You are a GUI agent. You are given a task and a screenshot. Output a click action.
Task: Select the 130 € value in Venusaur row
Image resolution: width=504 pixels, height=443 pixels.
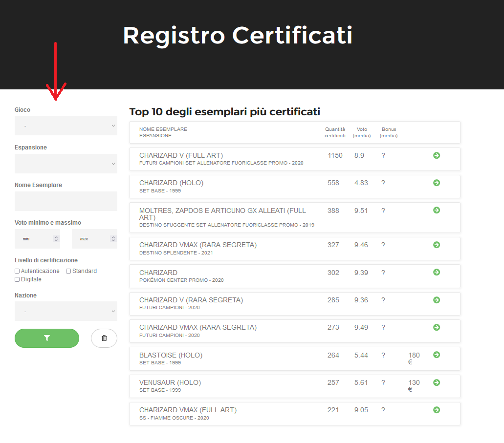pyautogui.click(x=414, y=386)
